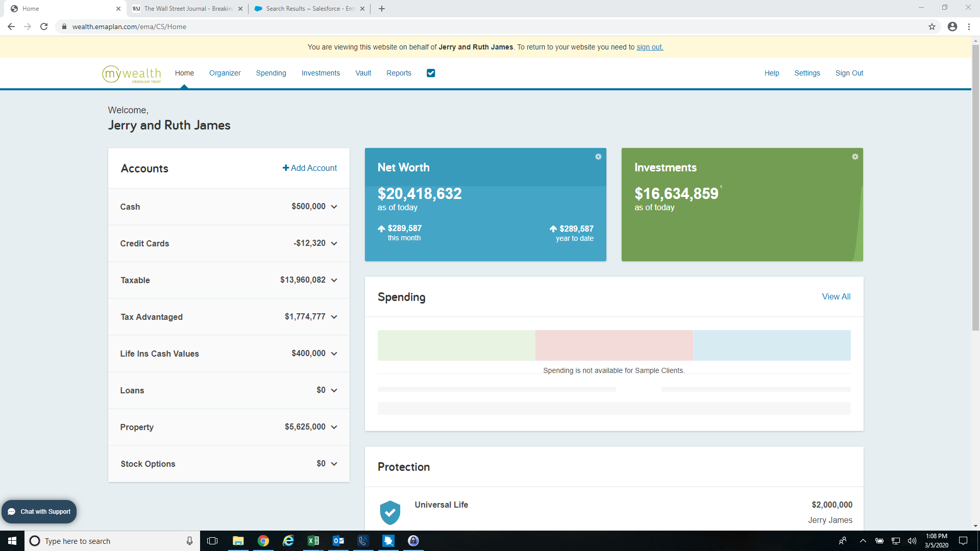Click the microphone icon in the search bar
This screenshot has height=551, width=980.
[x=189, y=541]
